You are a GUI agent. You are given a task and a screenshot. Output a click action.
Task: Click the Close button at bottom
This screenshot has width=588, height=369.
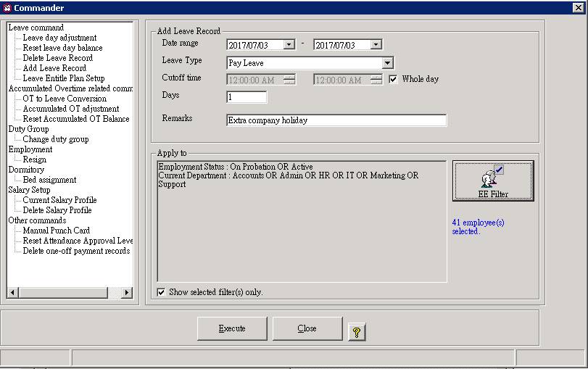[x=307, y=328]
